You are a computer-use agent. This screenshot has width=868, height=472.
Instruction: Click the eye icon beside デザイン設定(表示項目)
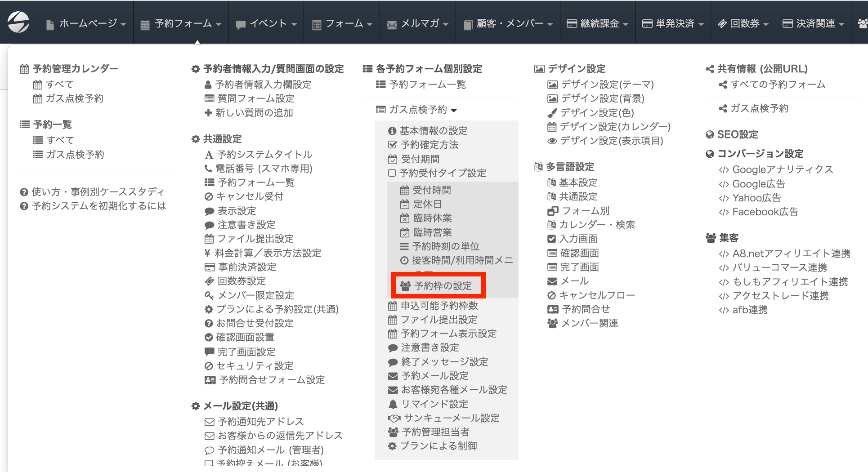click(552, 141)
